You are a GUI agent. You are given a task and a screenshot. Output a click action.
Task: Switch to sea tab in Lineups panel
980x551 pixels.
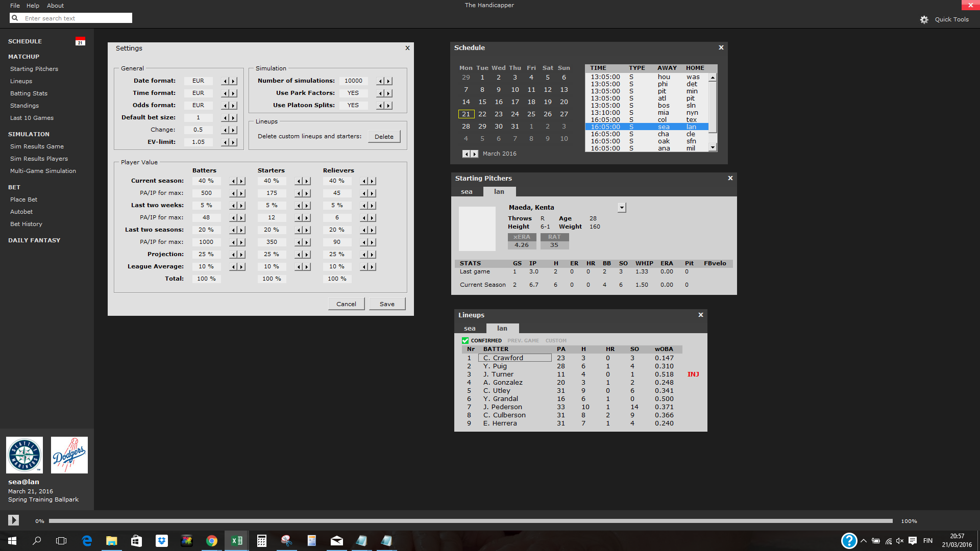pos(470,329)
